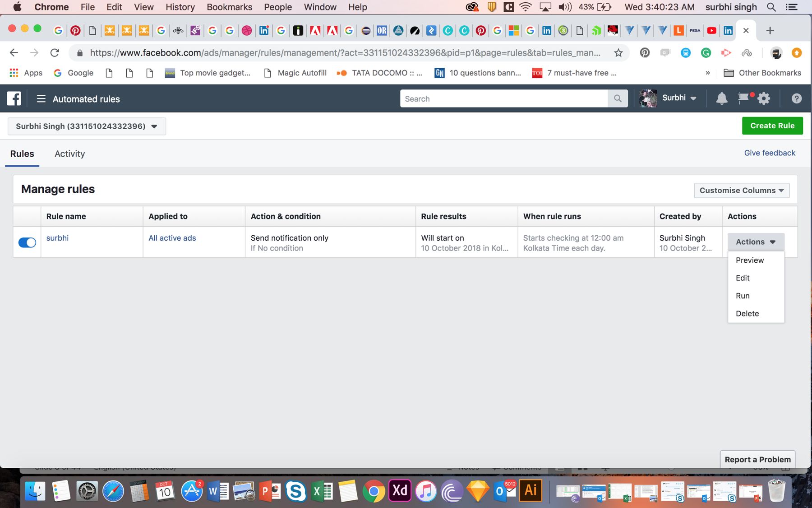Launch Adobe Illustrator from the dock

tap(531, 491)
